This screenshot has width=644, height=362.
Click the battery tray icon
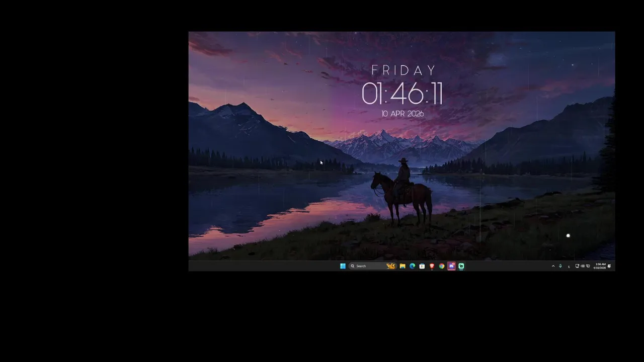(x=588, y=266)
